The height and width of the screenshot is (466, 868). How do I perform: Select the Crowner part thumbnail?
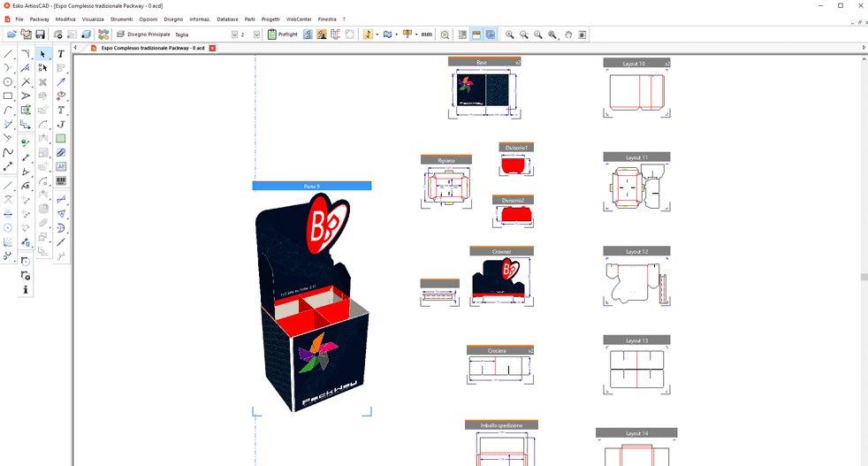pos(501,277)
